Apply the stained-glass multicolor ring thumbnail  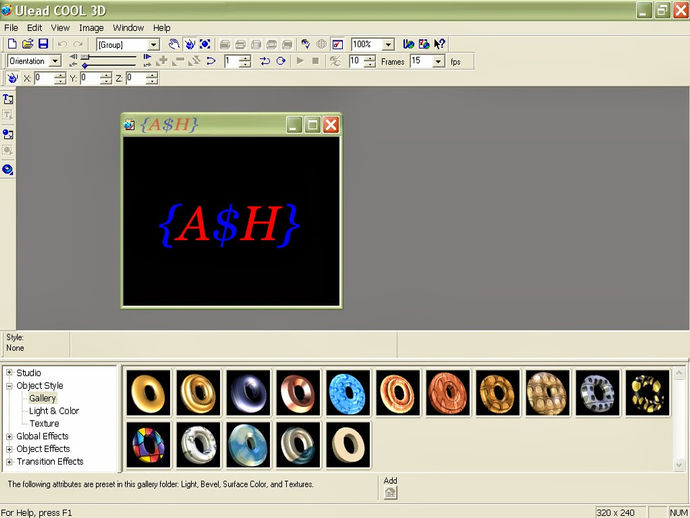click(148, 445)
